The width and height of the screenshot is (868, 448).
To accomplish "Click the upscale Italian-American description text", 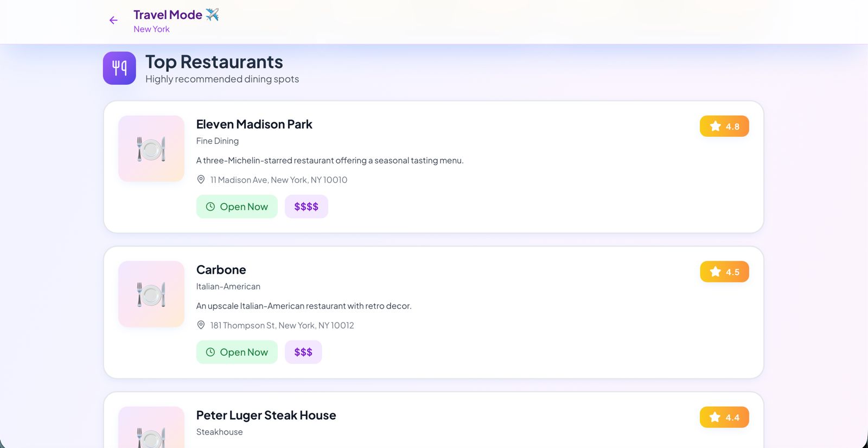I will pyautogui.click(x=304, y=306).
